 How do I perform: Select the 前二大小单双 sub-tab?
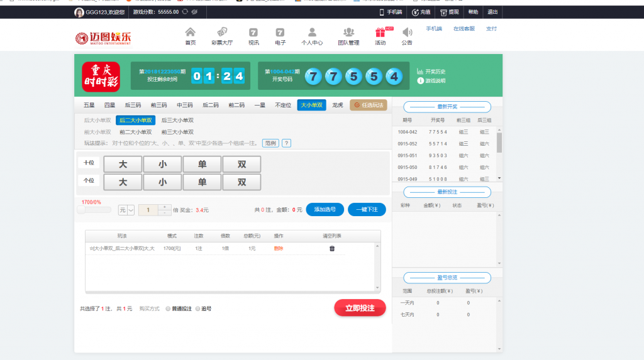click(135, 132)
